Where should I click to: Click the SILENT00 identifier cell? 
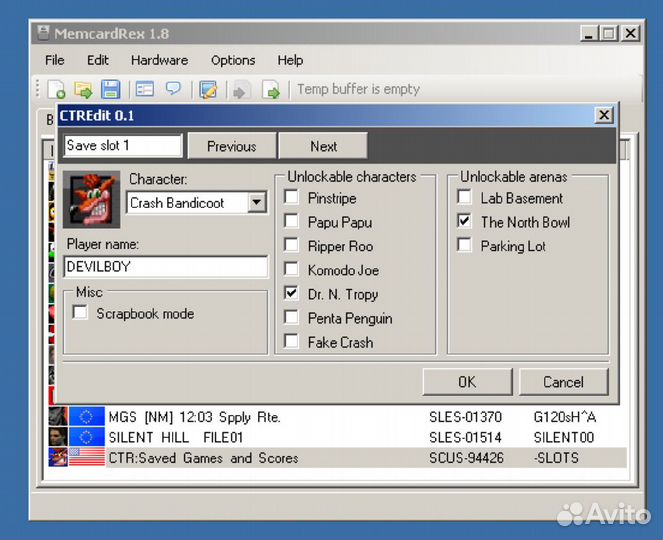click(x=564, y=437)
